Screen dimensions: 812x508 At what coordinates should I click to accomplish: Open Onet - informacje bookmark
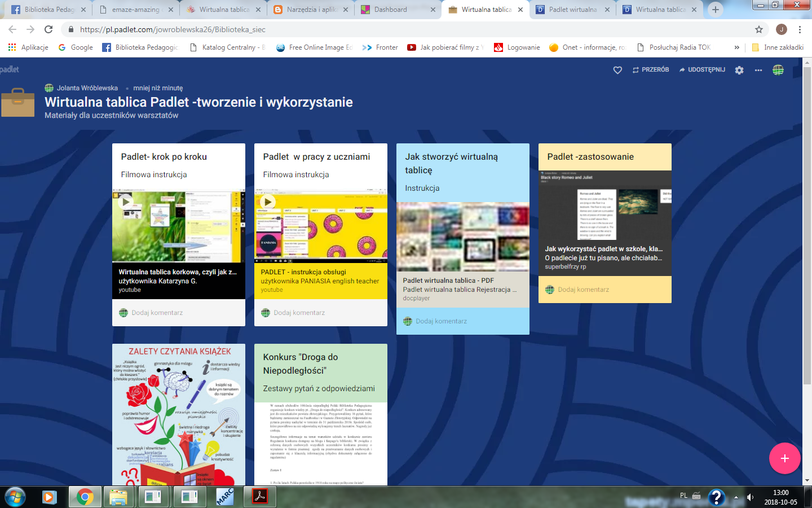click(x=588, y=47)
